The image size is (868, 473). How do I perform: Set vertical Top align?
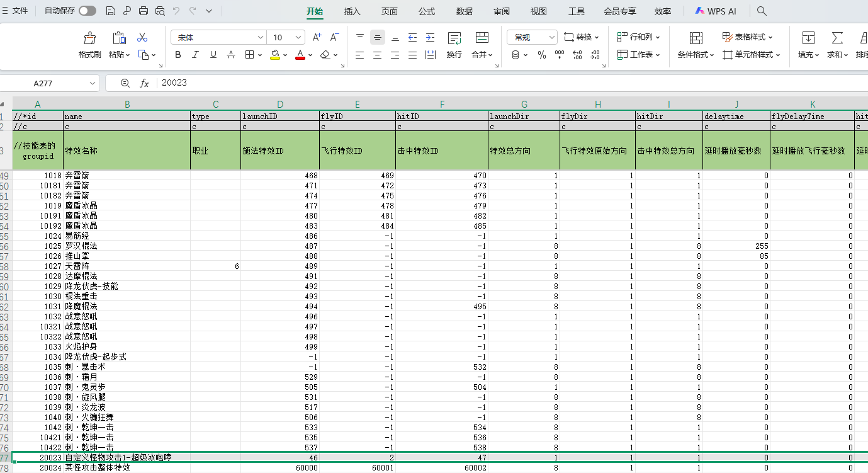360,37
